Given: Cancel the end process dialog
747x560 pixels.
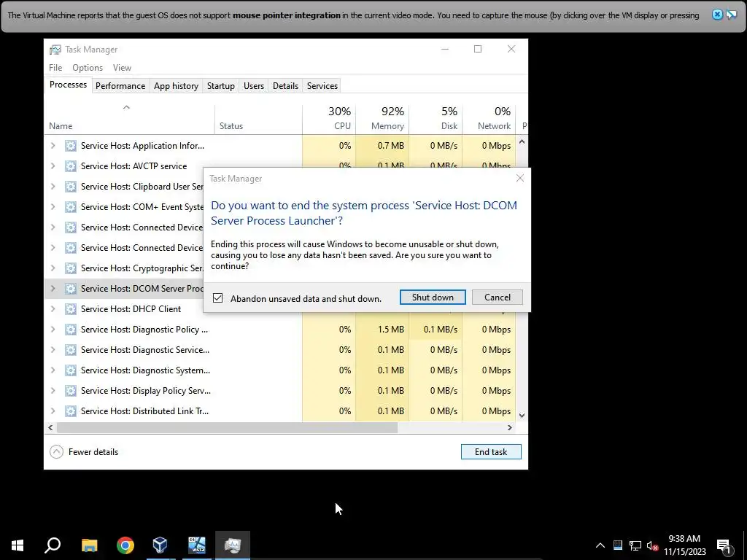Looking at the screenshot, I should click(497, 297).
